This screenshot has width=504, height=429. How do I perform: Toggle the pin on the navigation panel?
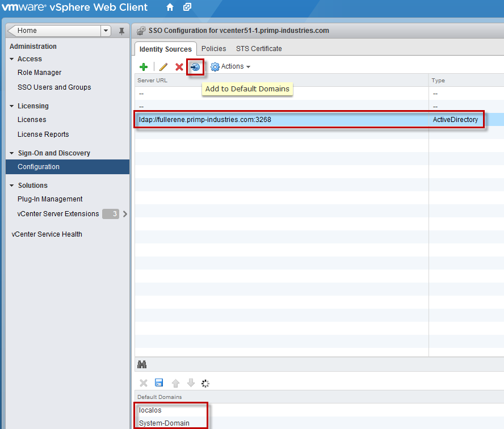point(121,31)
